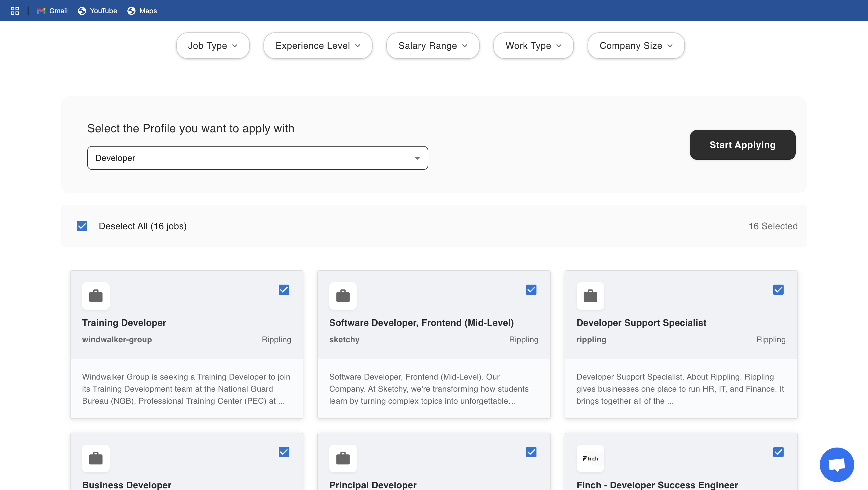Click the briefcase icon on Software Developer card
Image resolution: width=868 pixels, height=490 pixels.
(343, 296)
